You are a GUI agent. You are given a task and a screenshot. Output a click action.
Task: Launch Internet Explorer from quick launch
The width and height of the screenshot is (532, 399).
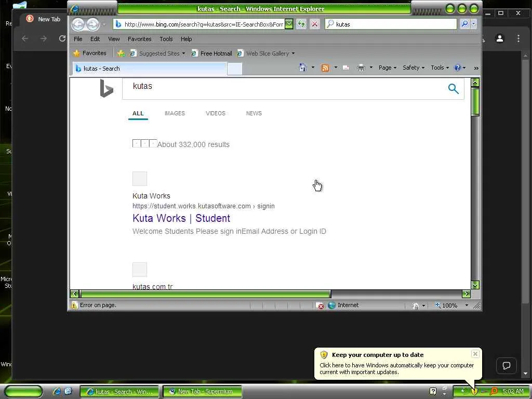click(57, 391)
